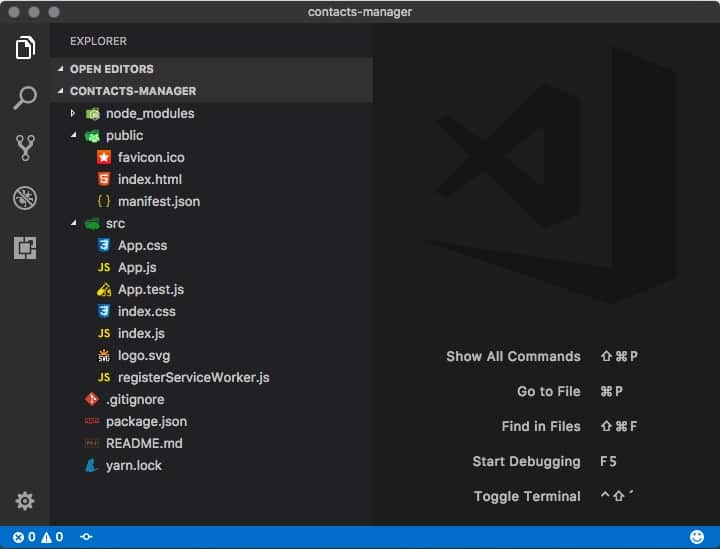Image resolution: width=720 pixels, height=549 pixels.
Task: Click the markdown icon of README.md
Action: (x=92, y=443)
